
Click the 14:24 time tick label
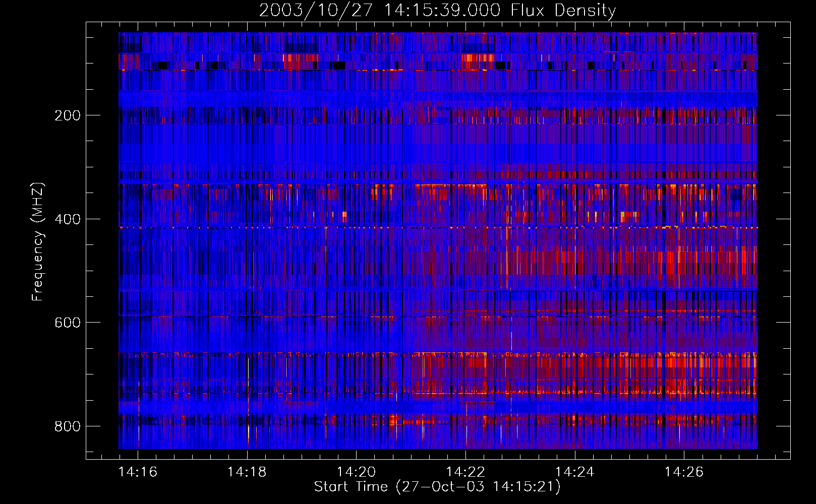click(x=575, y=472)
